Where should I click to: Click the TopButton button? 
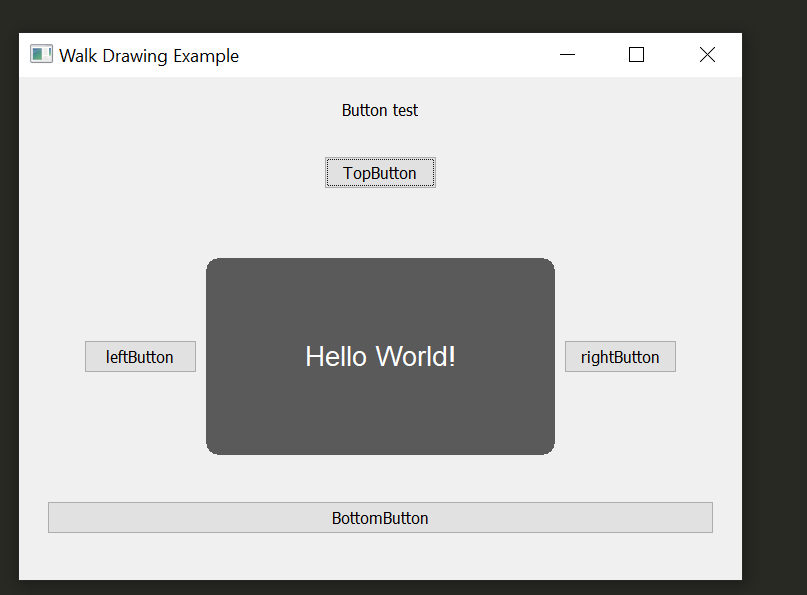pyautogui.click(x=380, y=173)
